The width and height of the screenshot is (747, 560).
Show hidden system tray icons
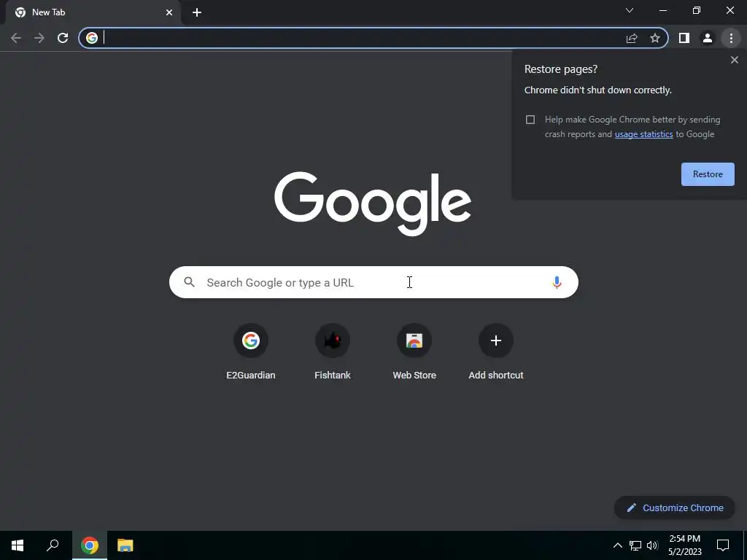click(617, 545)
